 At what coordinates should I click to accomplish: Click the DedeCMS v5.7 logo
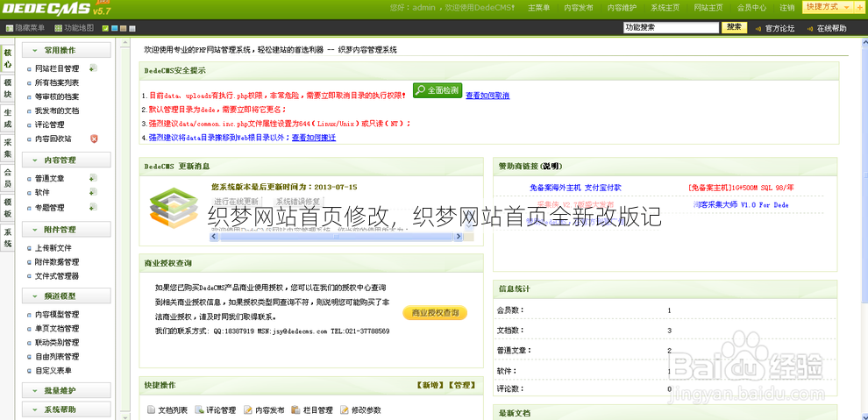pyautogui.click(x=56, y=8)
